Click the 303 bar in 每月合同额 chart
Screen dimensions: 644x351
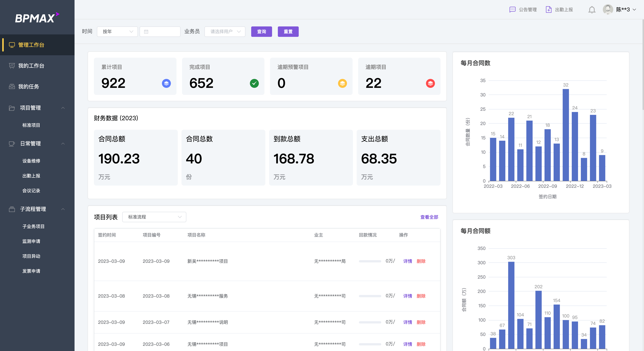511,305
